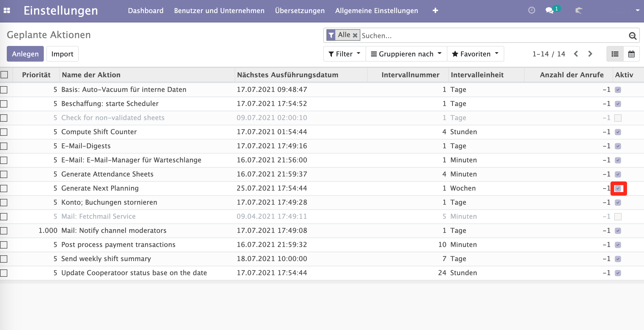This screenshot has height=330, width=644.
Task: Open the user account dropdown caret
Action: [637, 10]
